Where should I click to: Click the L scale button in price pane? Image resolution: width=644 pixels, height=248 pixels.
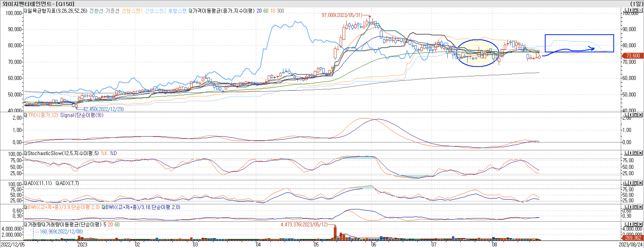pos(627,10)
